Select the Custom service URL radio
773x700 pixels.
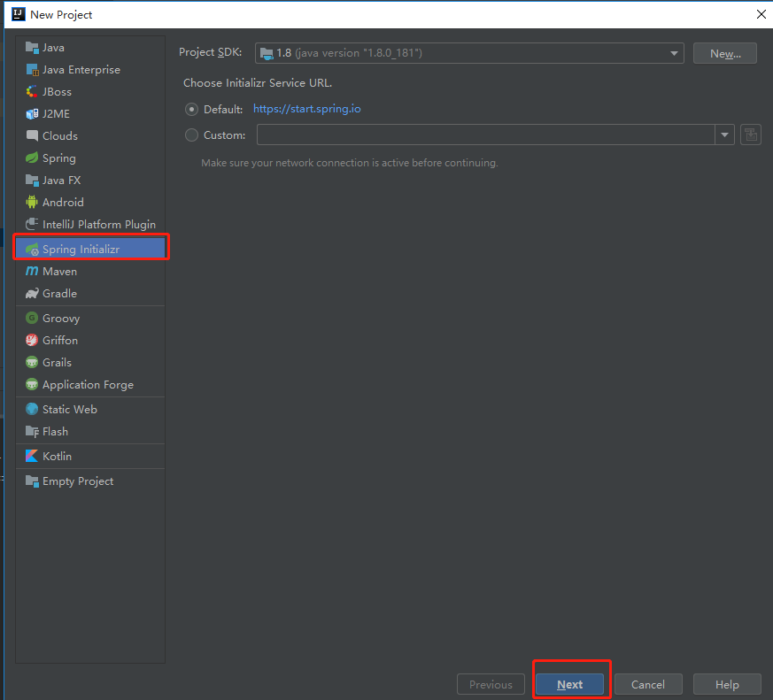click(192, 135)
